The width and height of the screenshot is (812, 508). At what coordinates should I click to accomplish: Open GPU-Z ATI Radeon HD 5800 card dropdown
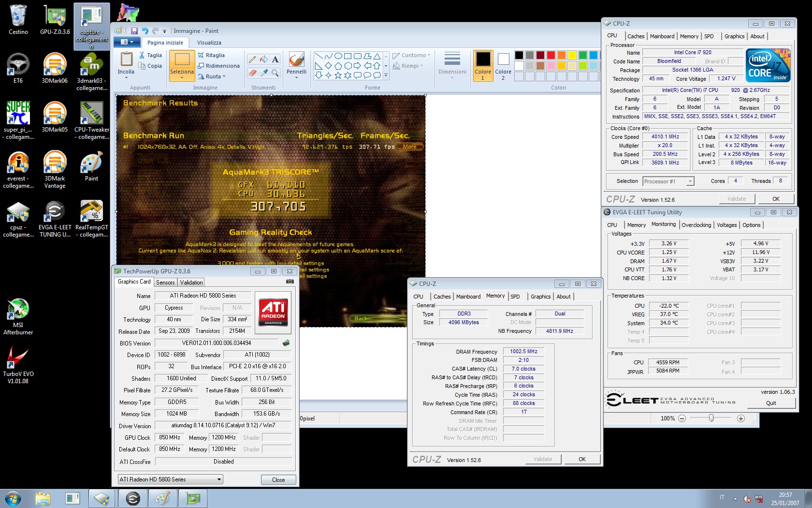click(170, 479)
